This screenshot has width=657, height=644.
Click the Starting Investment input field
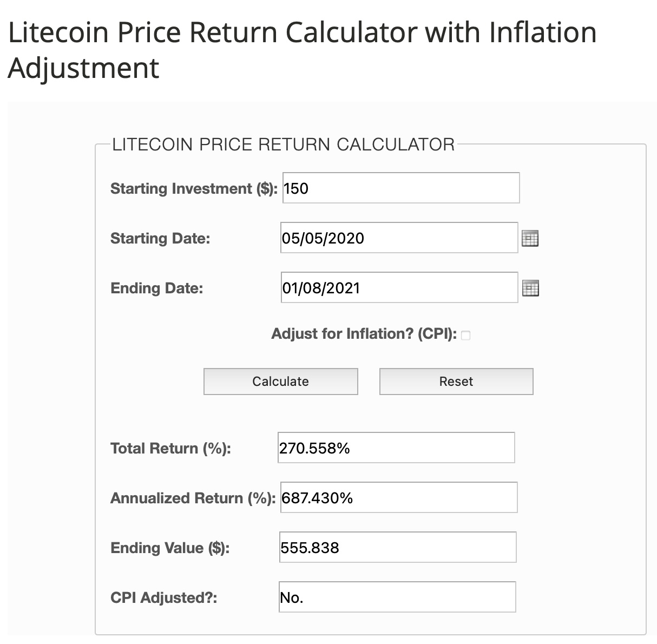click(400, 188)
